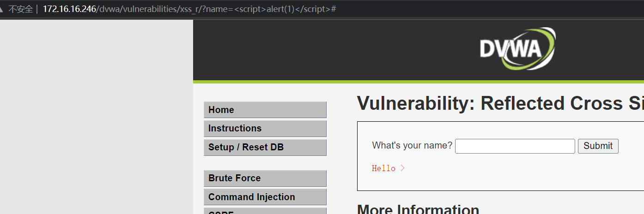Open the Instructions menu item
The image size is (644, 214).
click(265, 128)
